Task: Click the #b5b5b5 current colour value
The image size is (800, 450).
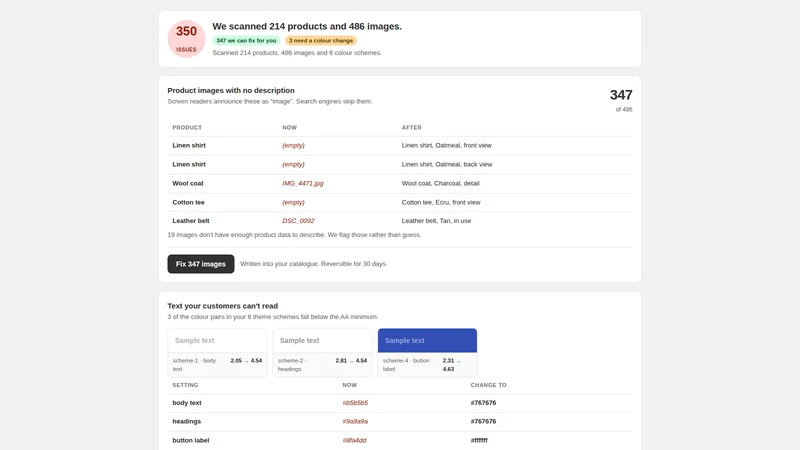Action: pos(355,403)
